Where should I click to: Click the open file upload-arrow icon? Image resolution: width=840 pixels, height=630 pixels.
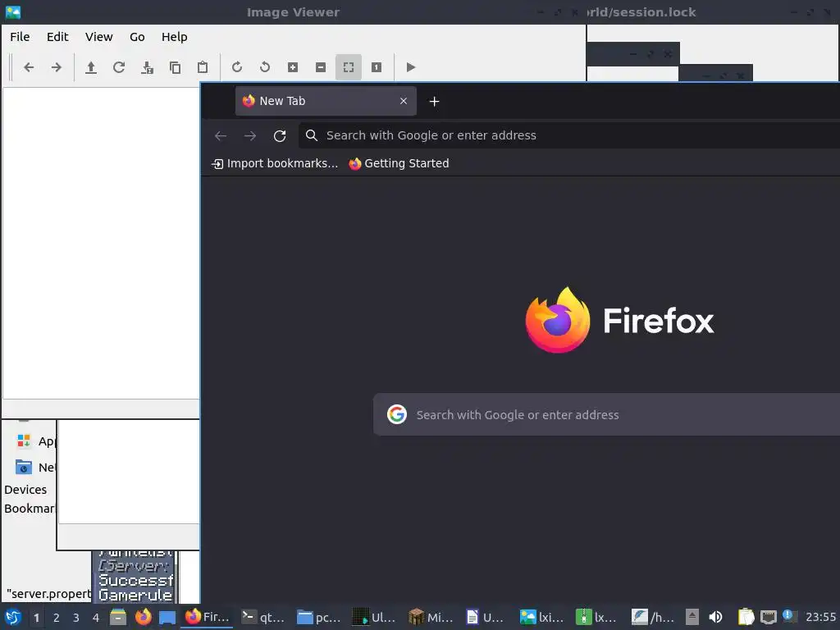[91, 67]
